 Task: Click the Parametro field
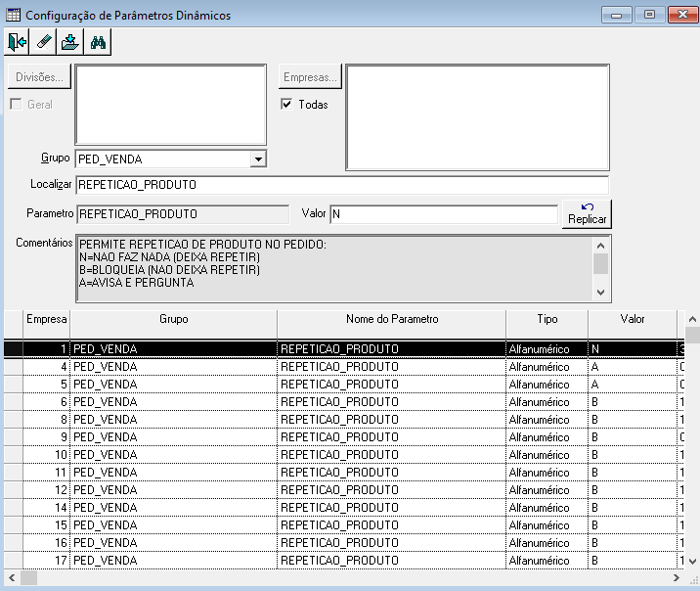click(183, 214)
